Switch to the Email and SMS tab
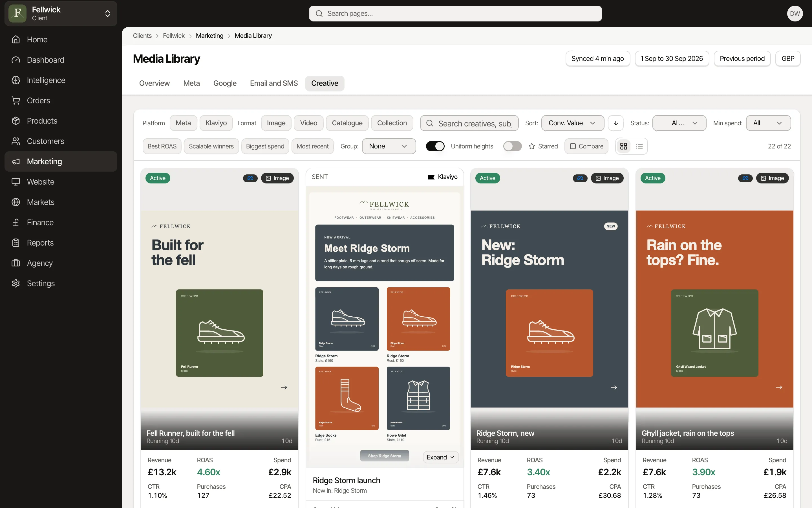Image resolution: width=812 pixels, height=508 pixels. click(274, 83)
